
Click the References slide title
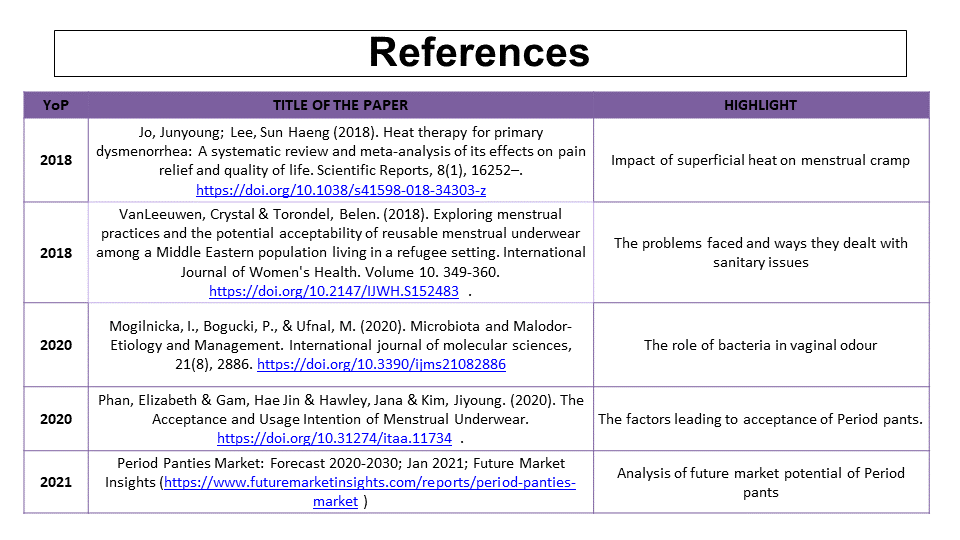point(479,53)
